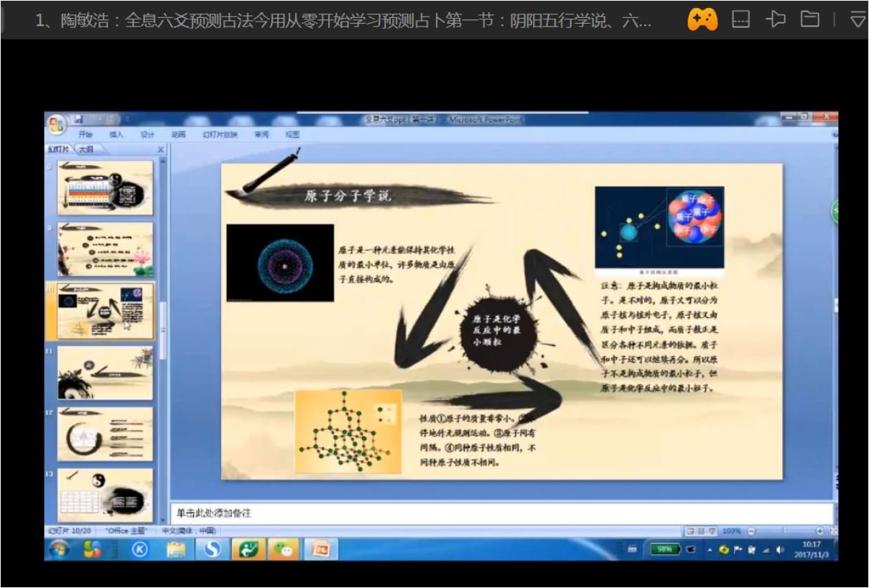The height and width of the screenshot is (588, 869).
Task: Click the zoom out minus button
Action: (x=750, y=531)
